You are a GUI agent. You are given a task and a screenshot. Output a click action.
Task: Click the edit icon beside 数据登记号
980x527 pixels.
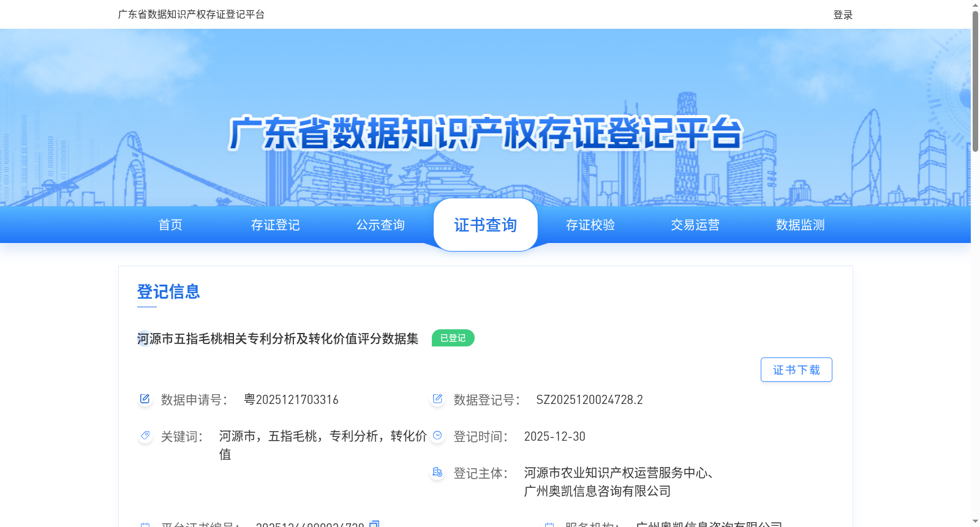437,399
